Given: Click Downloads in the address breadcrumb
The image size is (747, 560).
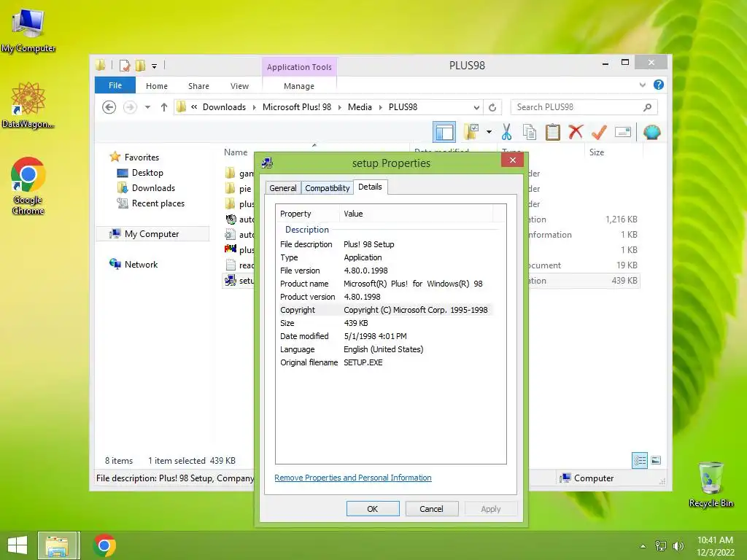Looking at the screenshot, I should (224, 107).
